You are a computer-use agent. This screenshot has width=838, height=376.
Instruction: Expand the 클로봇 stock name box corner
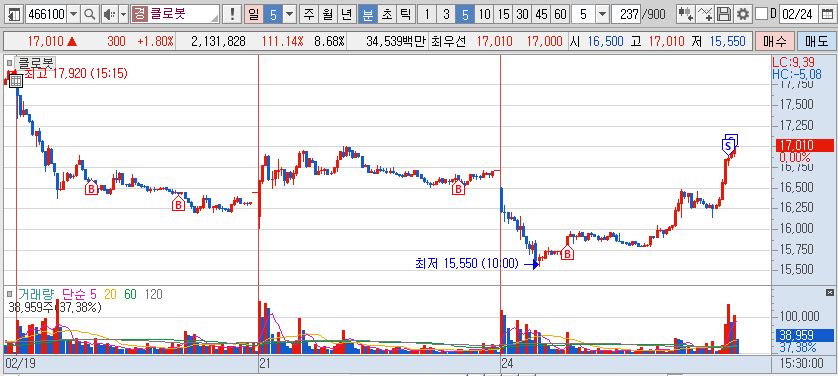[x=215, y=18]
